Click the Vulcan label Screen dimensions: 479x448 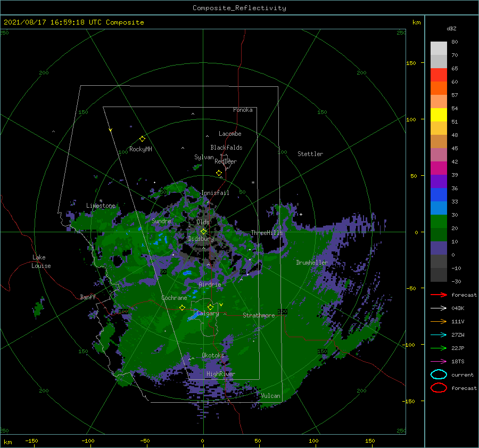tap(271, 396)
